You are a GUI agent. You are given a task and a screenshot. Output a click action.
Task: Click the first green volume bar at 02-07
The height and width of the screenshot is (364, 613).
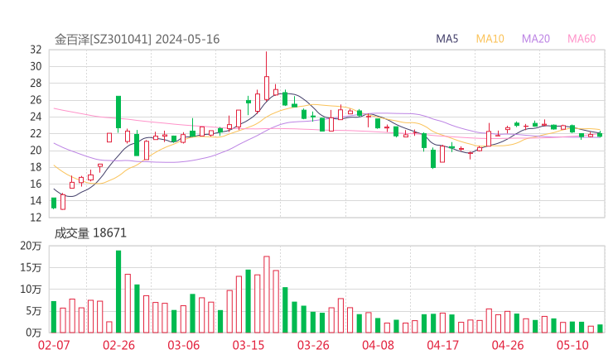(x=54, y=317)
